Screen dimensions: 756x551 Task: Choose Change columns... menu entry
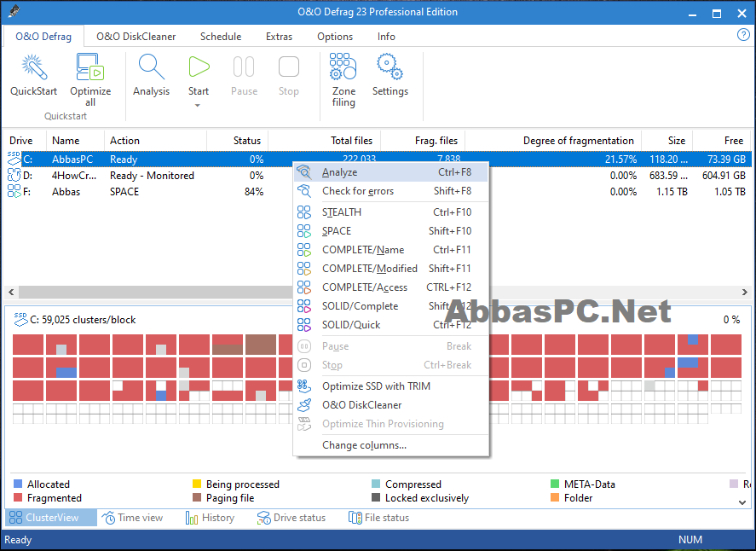pyautogui.click(x=391, y=445)
